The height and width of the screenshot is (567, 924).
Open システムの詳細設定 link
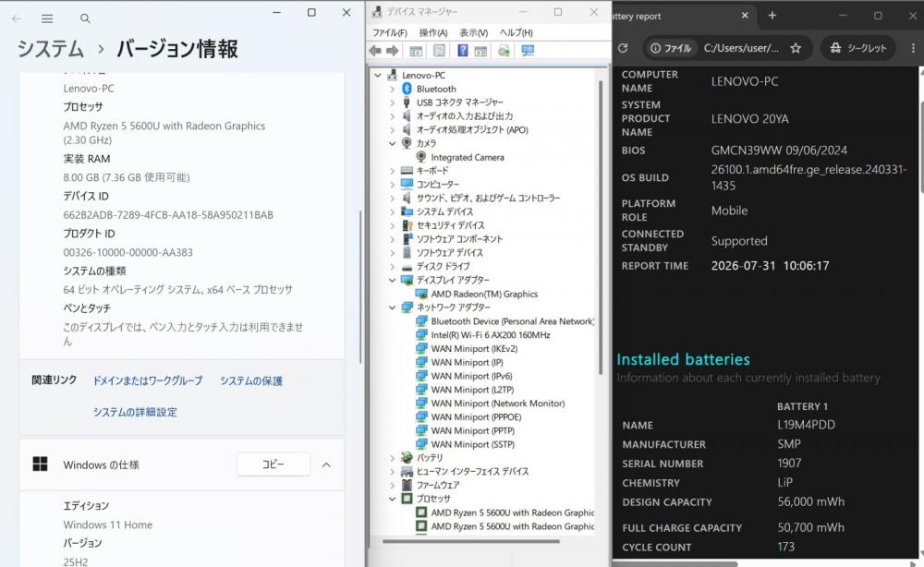pyautogui.click(x=135, y=412)
